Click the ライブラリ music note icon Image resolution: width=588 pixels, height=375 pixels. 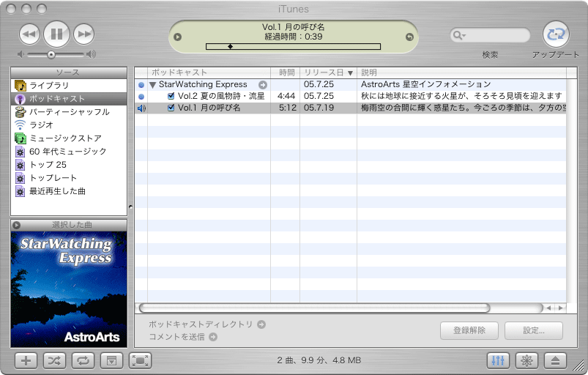tap(21, 86)
